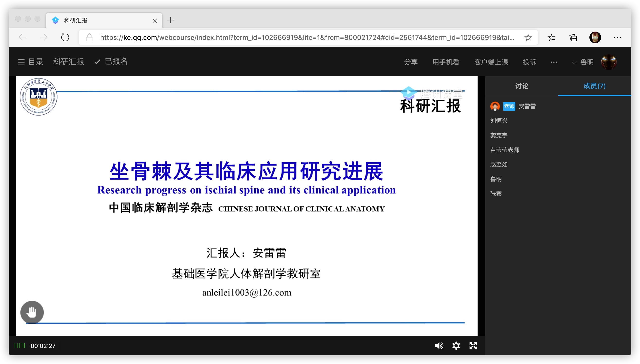
Task: Click the 分享 share link
Action: pos(411,62)
